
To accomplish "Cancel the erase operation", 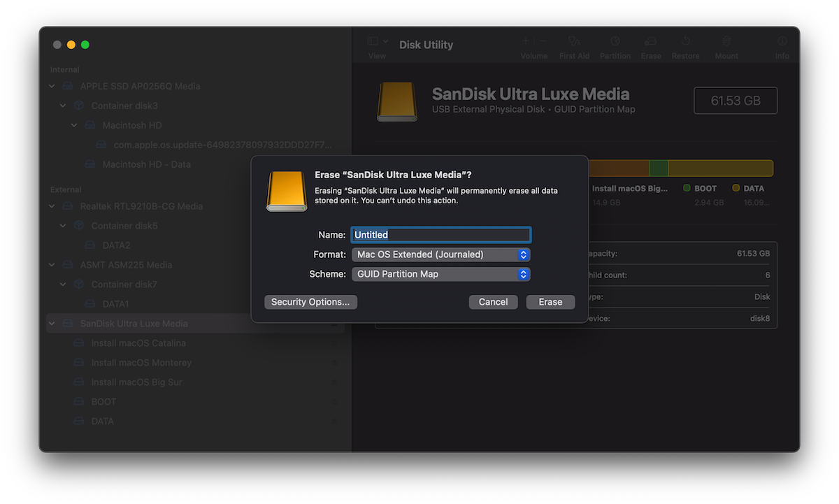I will click(493, 301).
